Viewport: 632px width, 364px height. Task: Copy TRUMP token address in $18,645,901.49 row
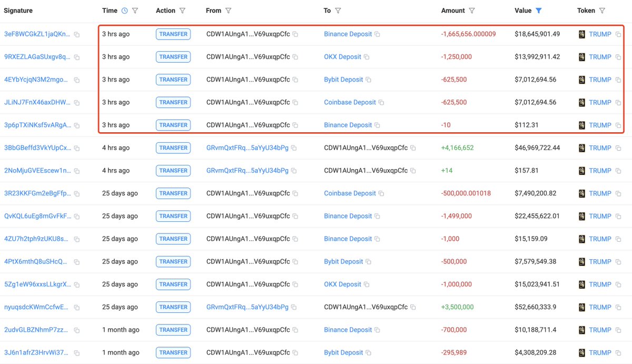pyautogui.click(x=618, y=34)
